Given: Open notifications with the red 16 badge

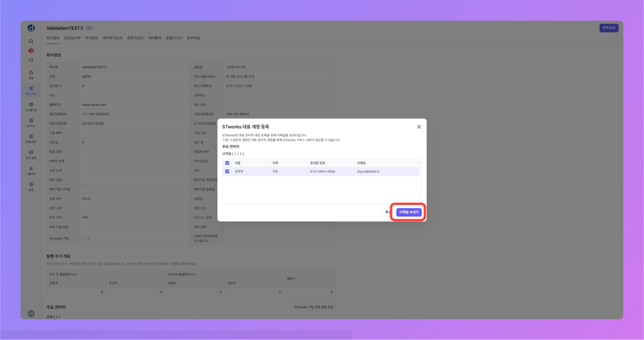Looking at the screenshot, I should pyautogui.click(x=31, y=51).
